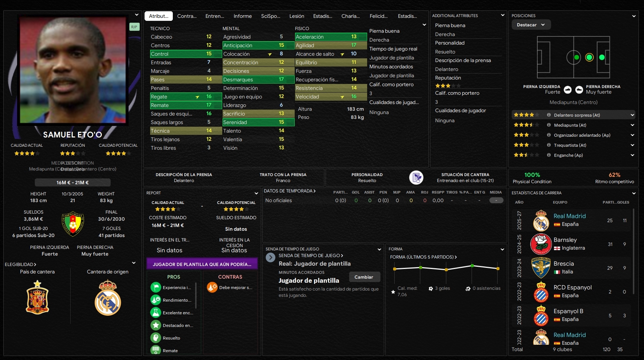Expand the Enganche (Ap) role row
This screenshot has width=644, height=360.
click(632, 155)
